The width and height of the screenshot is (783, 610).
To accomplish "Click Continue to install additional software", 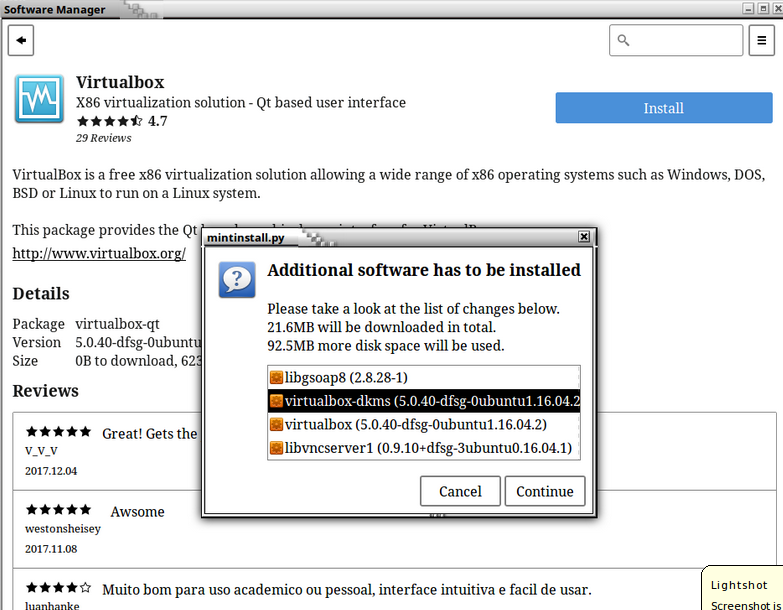I will tap(545, 491).
